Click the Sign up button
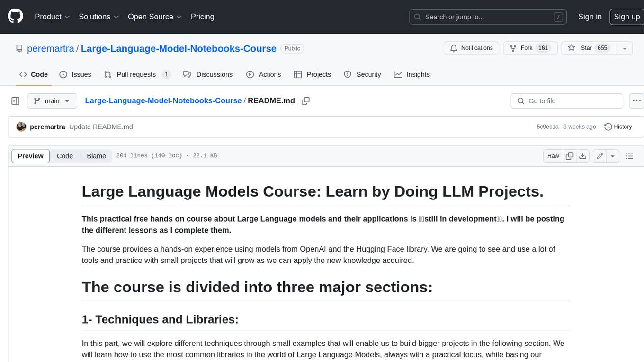This screenshot has height=362, width=644. [626, 17]
